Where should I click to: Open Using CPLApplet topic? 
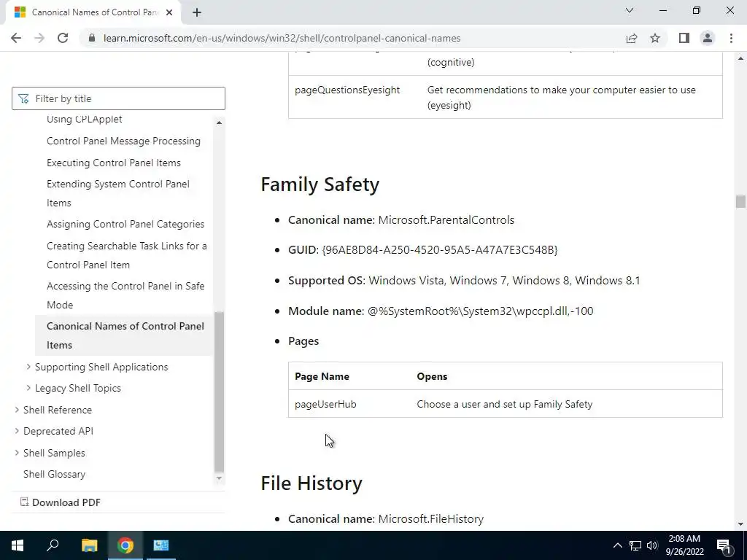point(85,119)
